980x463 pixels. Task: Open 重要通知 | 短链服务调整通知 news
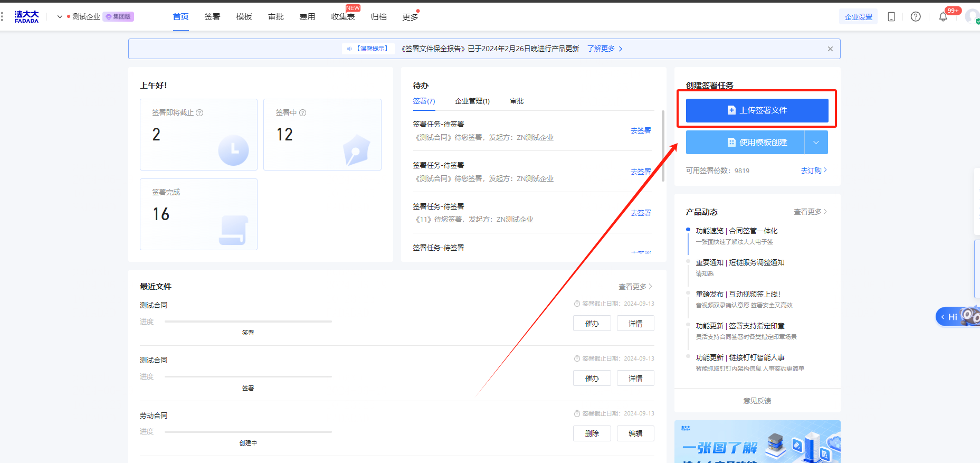[x=740, y=262]
